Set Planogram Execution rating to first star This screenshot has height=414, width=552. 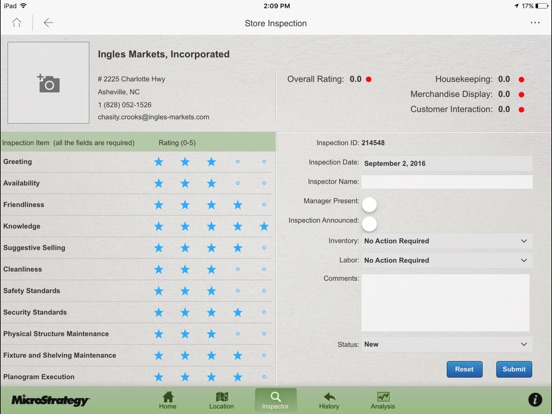click(x=159, y=377)
